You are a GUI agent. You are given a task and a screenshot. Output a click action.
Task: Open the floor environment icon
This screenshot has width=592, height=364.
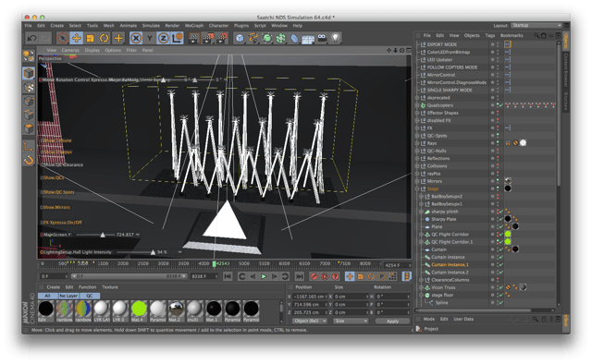point(308,39)
